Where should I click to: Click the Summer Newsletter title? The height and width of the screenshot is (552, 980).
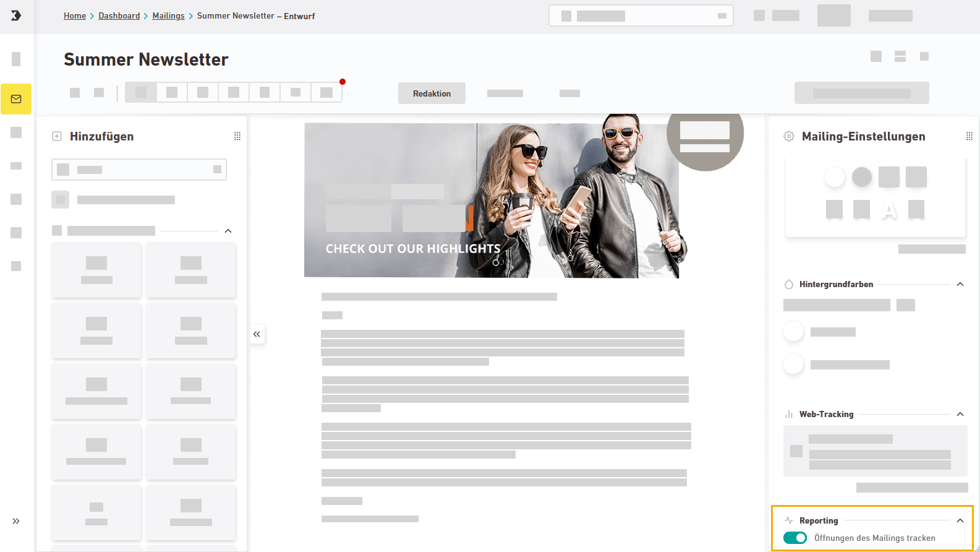(146, 59)
